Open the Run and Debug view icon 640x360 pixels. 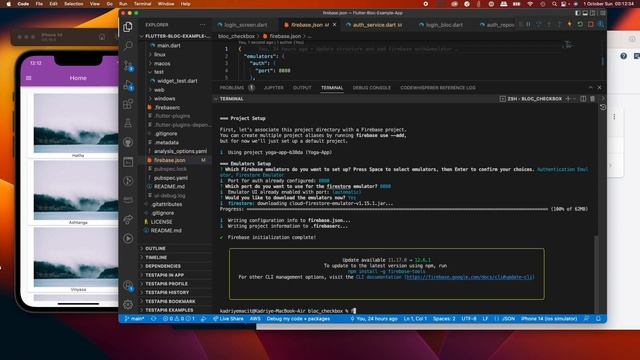click(128, 85)
